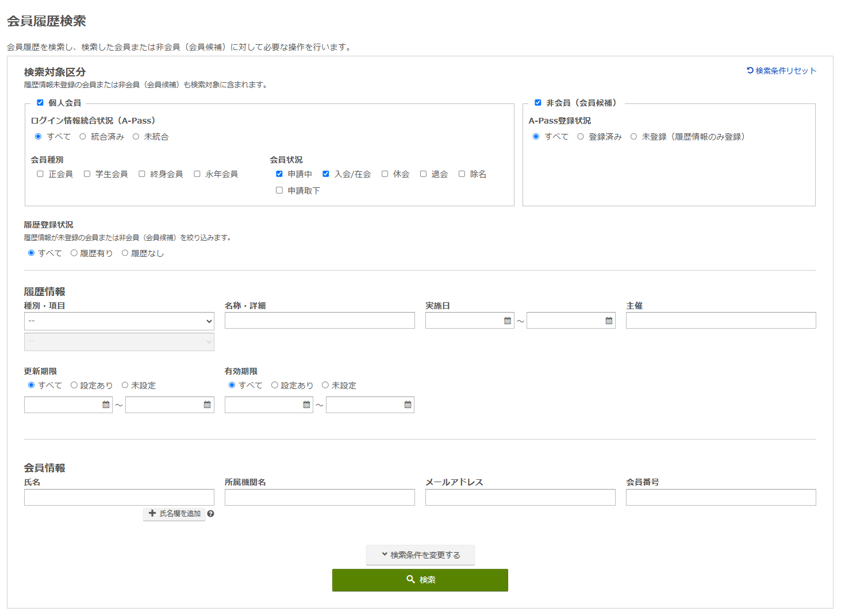Image resolution: width=845 pixels, height=616 pixels.
Task: Uncheck the 入会/在会 checkbox
Action: (x=326, y=174)
